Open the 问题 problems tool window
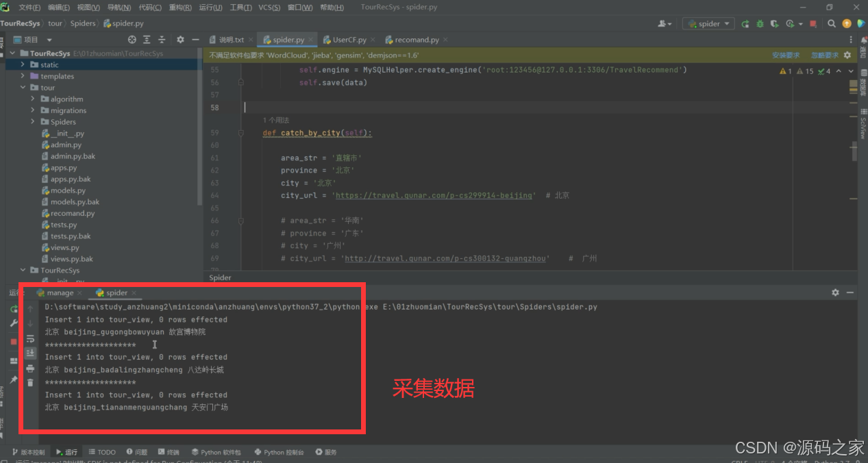868x463 pixels. [x=137, y=452]
